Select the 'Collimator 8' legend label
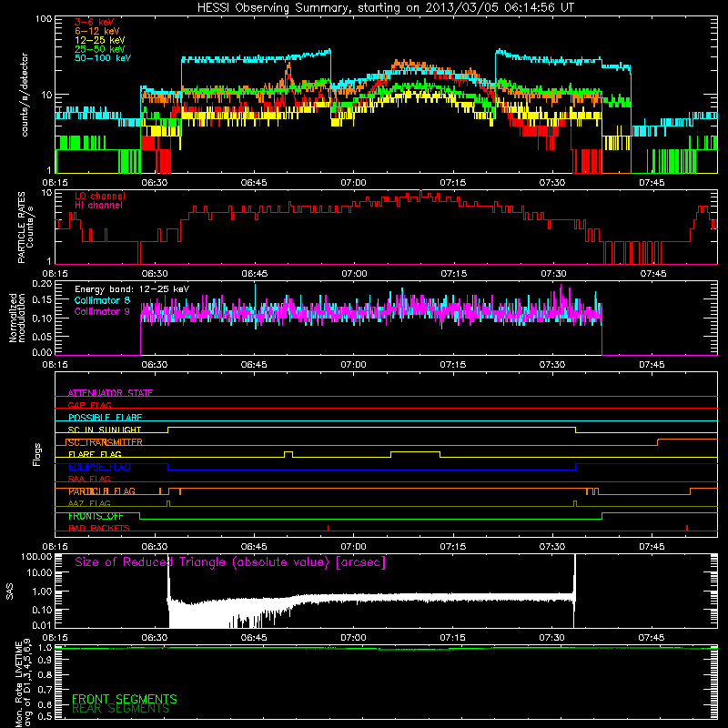Image resolution: width=728 pixels, height=728 pixels. tap(102, 300)
